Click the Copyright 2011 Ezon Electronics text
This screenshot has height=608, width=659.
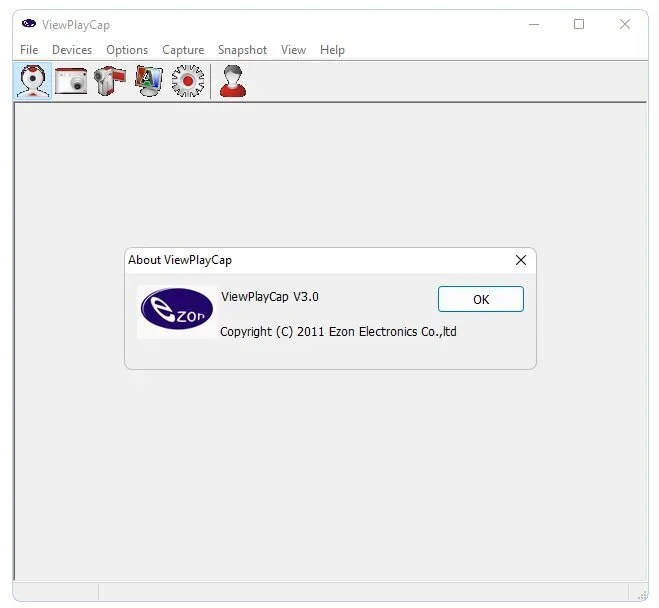(x=338, y=332)
